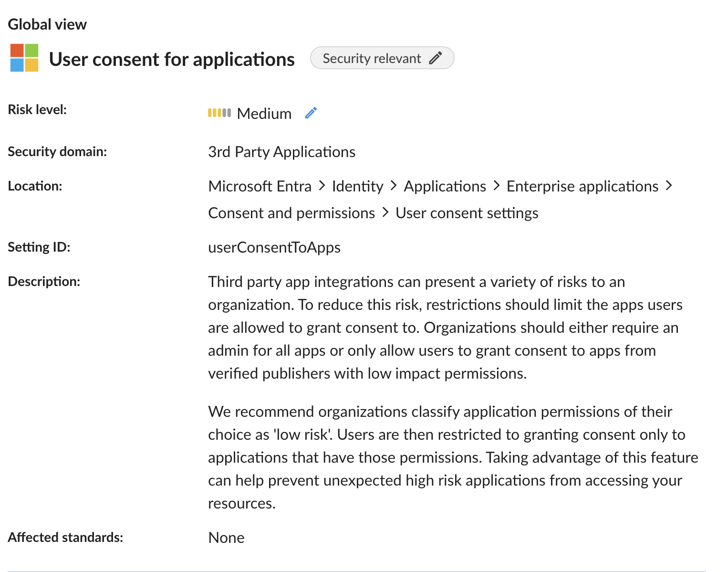Open the Security relevant badge
The width and height of the screenshot is (728, 572).
point(382,58)
